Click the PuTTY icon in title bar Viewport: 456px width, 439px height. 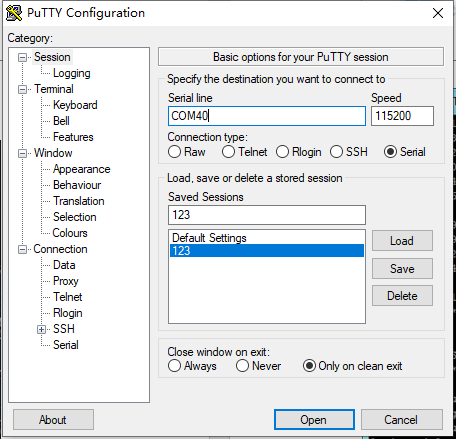pos(14,13)
